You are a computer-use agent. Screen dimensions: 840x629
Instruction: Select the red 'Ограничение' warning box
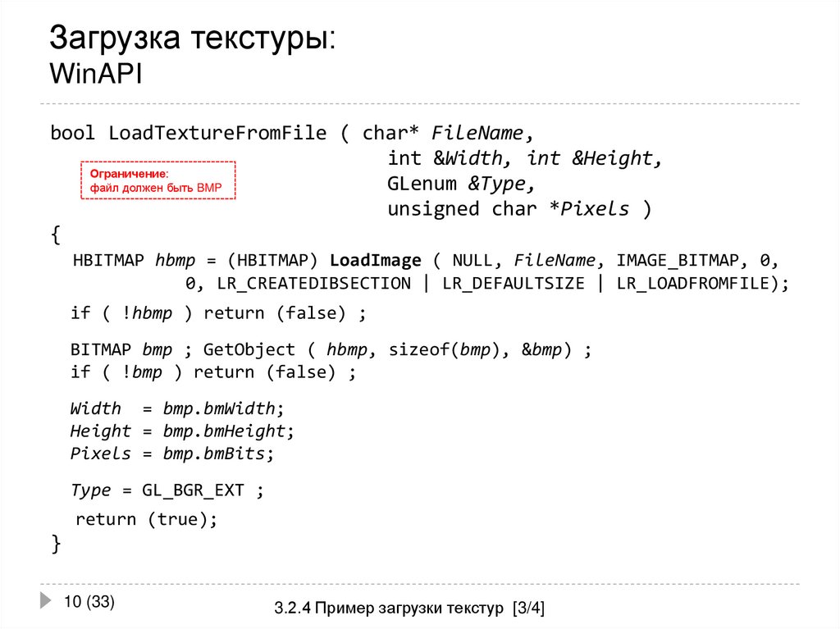158,180
